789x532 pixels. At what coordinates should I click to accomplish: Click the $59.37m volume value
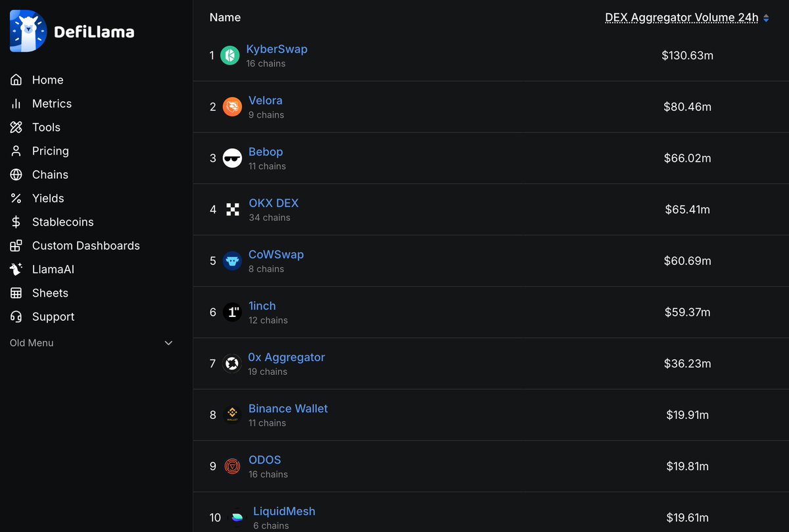click(x=688, y=312)
